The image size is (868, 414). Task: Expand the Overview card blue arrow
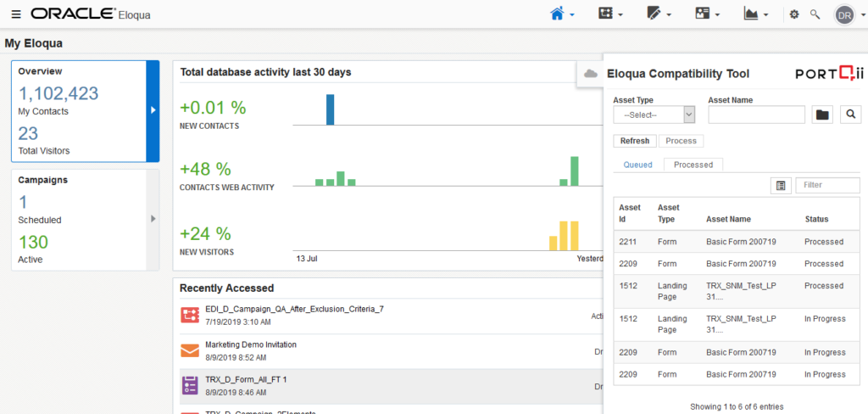click(x=153, y=110)
